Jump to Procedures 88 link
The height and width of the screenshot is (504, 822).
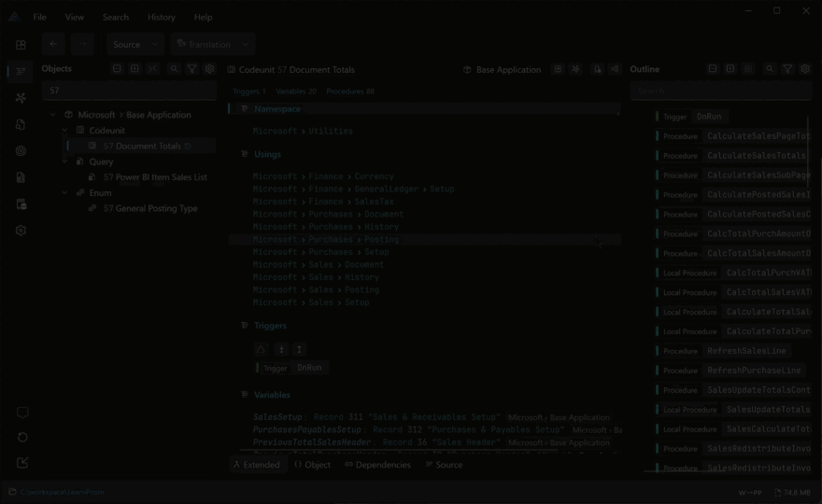(x=350, y=91)
